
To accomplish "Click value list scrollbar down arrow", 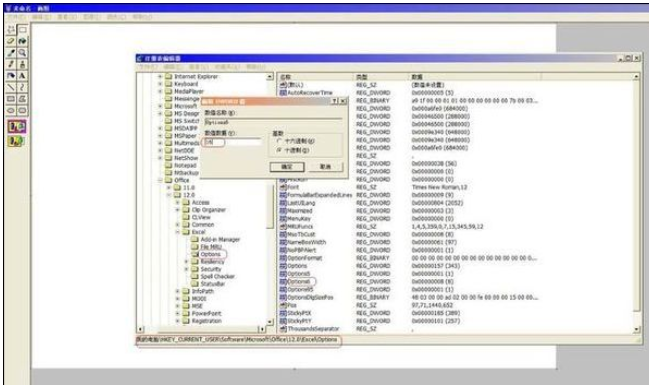I will point(636,330).
